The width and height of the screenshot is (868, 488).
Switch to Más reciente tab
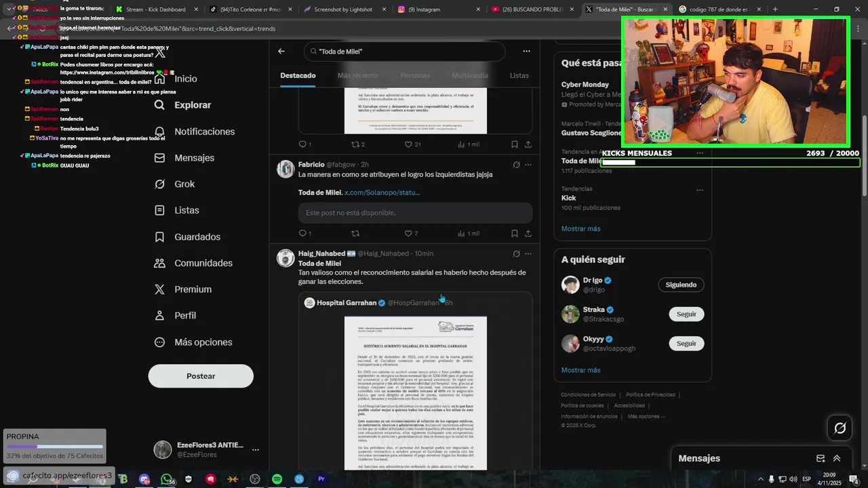click(358, 75)
